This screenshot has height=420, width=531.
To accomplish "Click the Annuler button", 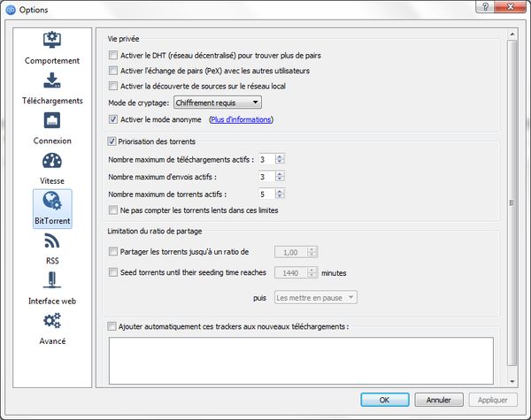I will pyautogui.click(x=439, y=400).
